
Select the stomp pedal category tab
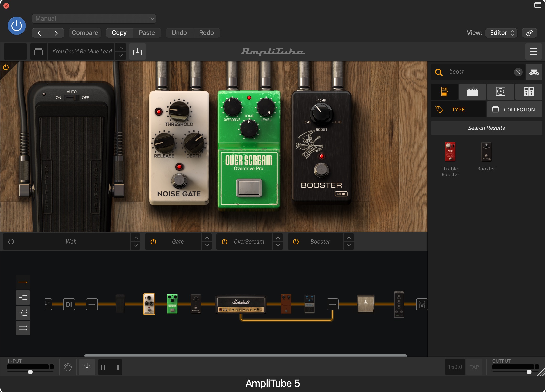[444, 92]
